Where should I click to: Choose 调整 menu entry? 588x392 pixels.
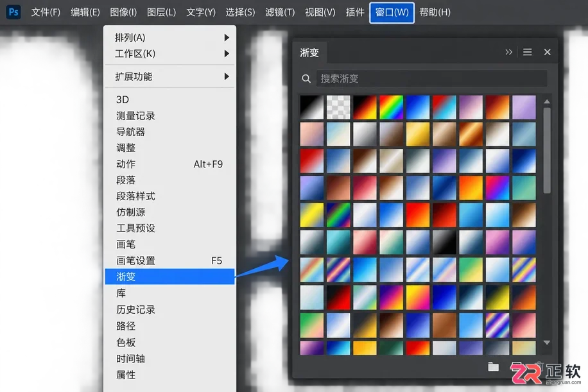point(170,148)
